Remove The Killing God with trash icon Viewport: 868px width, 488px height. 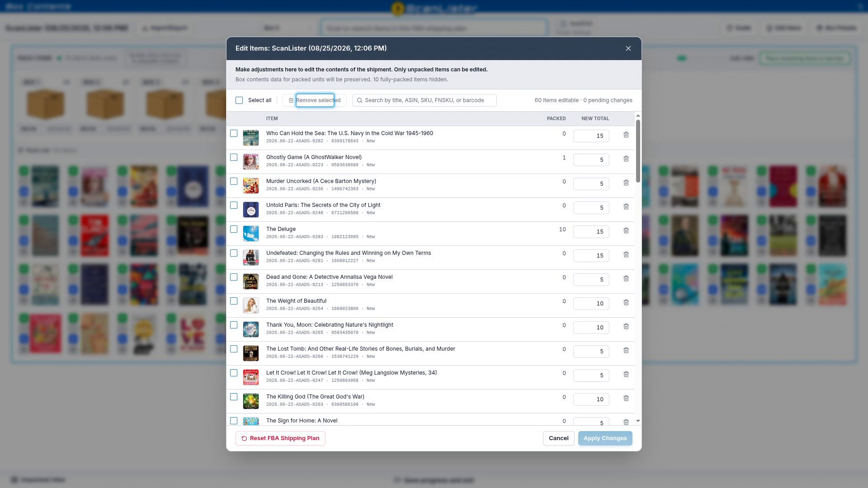click(626, 398)
